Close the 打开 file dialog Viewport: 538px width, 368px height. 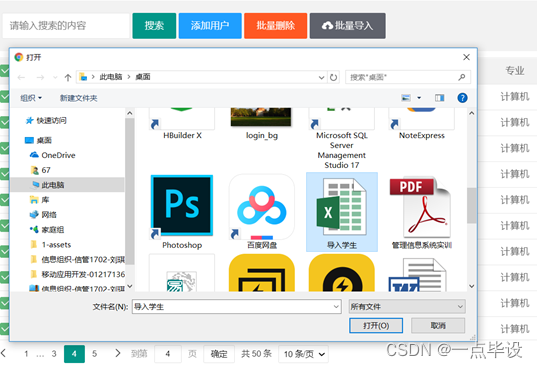coord(466,57)
